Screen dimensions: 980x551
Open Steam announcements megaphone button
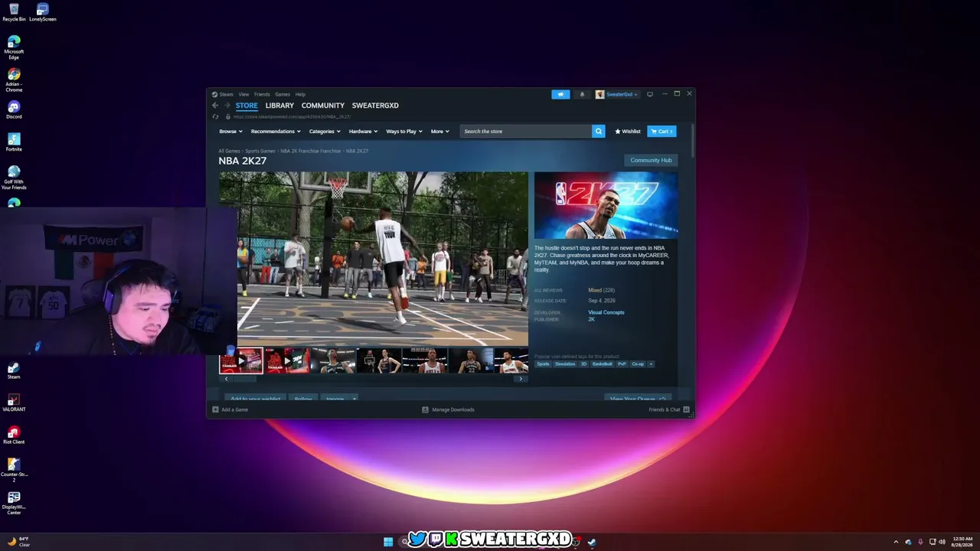(560, 94)
